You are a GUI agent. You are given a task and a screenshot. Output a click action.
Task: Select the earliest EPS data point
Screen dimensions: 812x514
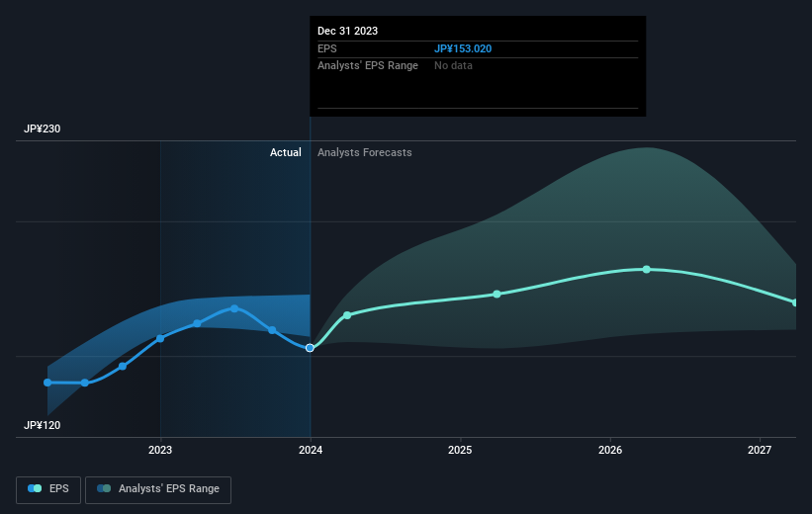47,383
